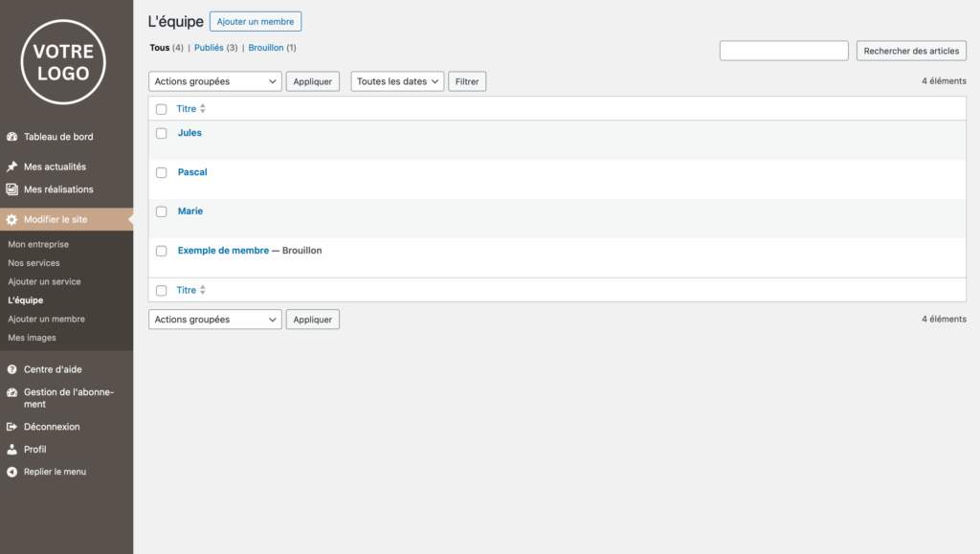Check the checkbox next to Jules
The image size is (980, 554).
pos(162,134)
